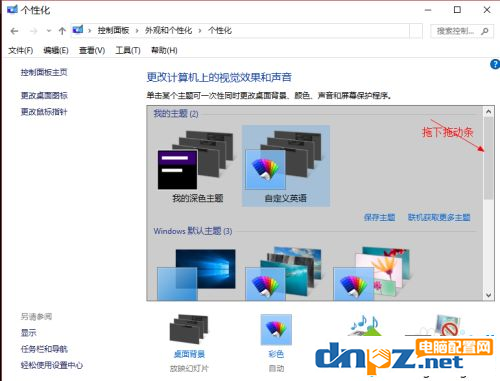500x381 pixels.
Task: Go to 控制面板主页 link
Action: [44, 72]
